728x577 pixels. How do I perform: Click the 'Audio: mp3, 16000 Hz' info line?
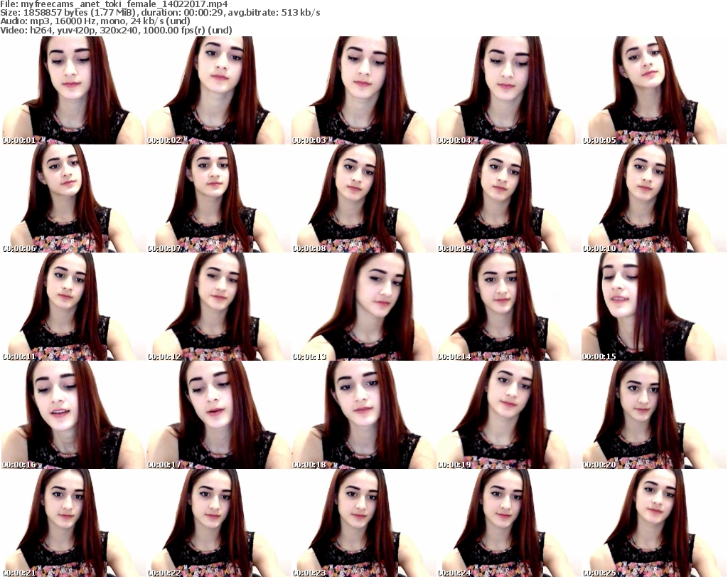(95, 21)
